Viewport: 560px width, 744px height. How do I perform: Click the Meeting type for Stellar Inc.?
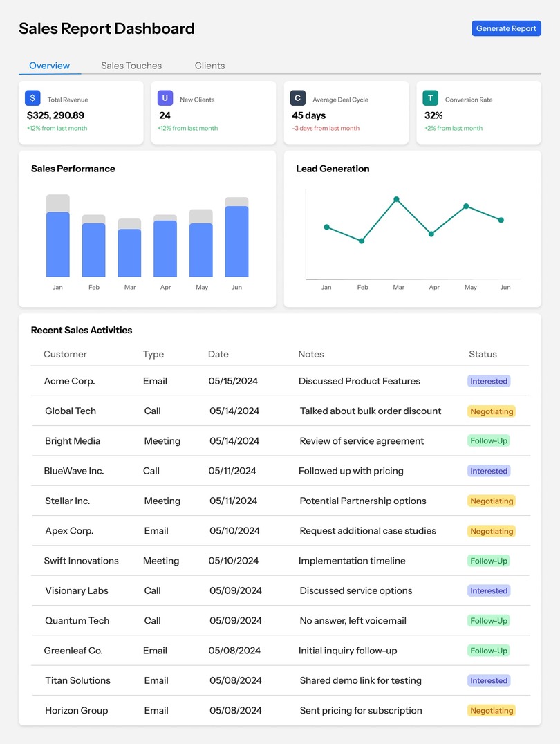[162, 501]
